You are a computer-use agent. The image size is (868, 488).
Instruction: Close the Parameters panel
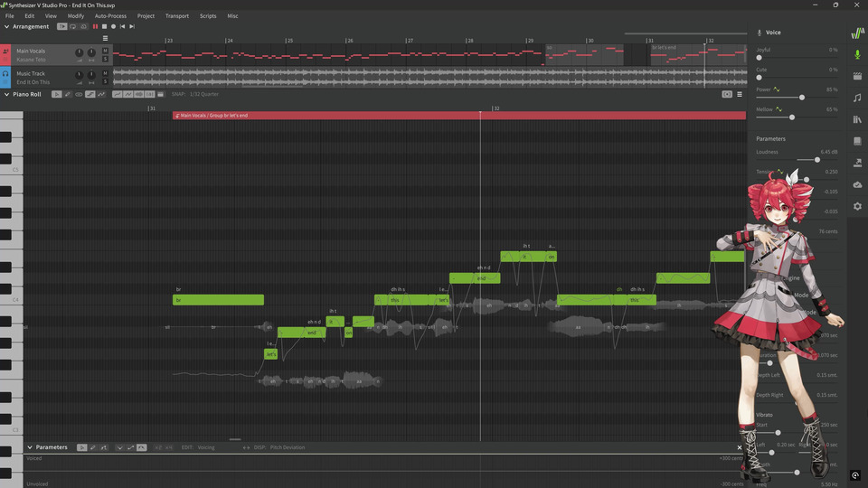[740, 447]
